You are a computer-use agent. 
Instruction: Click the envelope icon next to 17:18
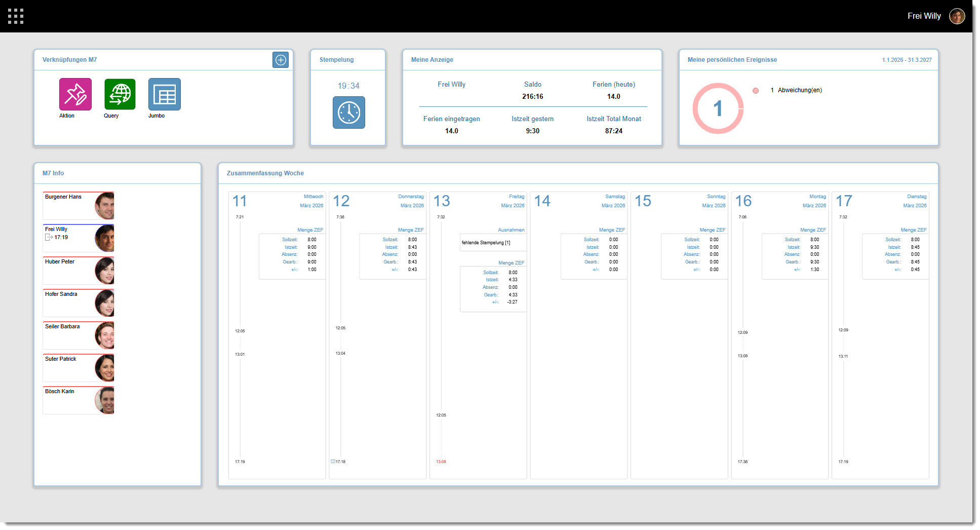333,462
